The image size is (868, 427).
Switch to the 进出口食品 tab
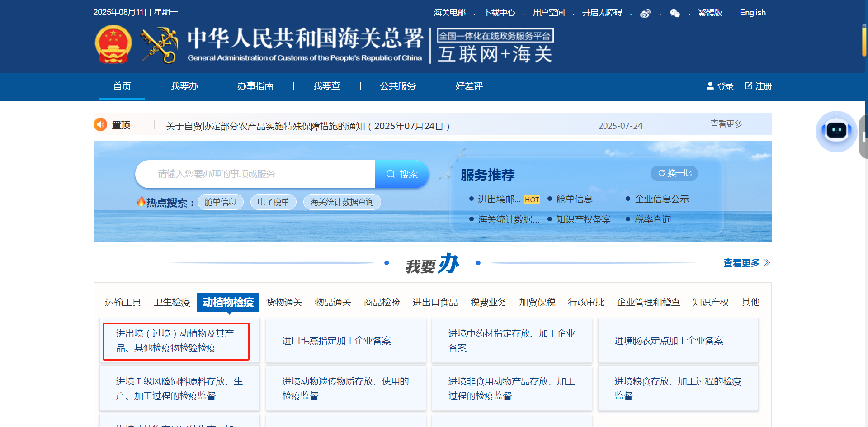pyautogui.click(x=435, y=302)
